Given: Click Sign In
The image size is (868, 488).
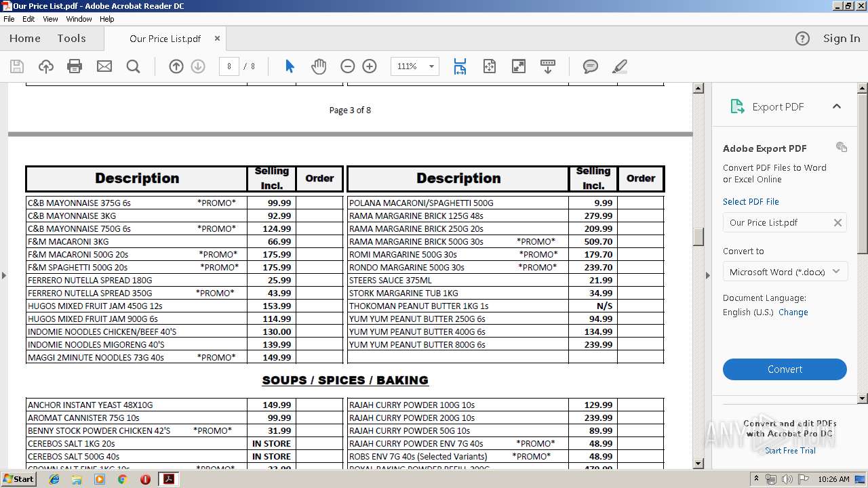Looking at the screenshot, I should click(842, 39).
